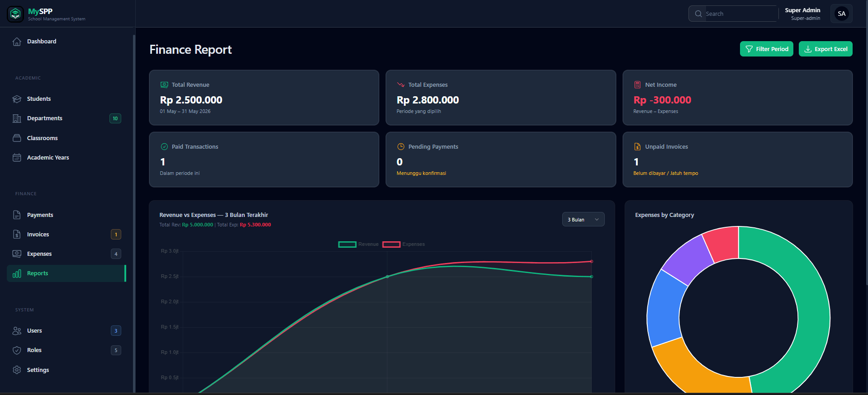Click the Total Expenses value Rp 2.800.000

pyautogui.click(x=428, y=100)
